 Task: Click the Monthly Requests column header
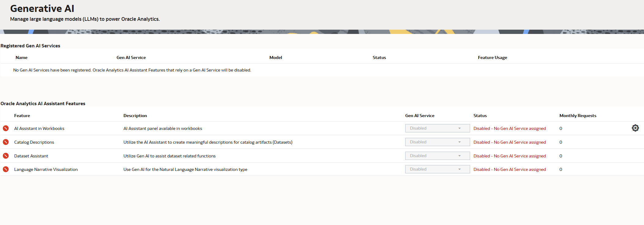coord(578,116)
